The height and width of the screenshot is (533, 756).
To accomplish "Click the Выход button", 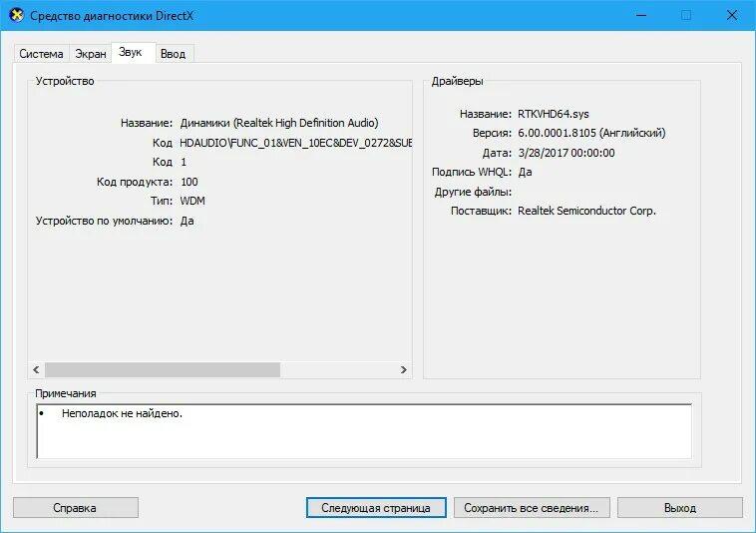I will [680, 507].
